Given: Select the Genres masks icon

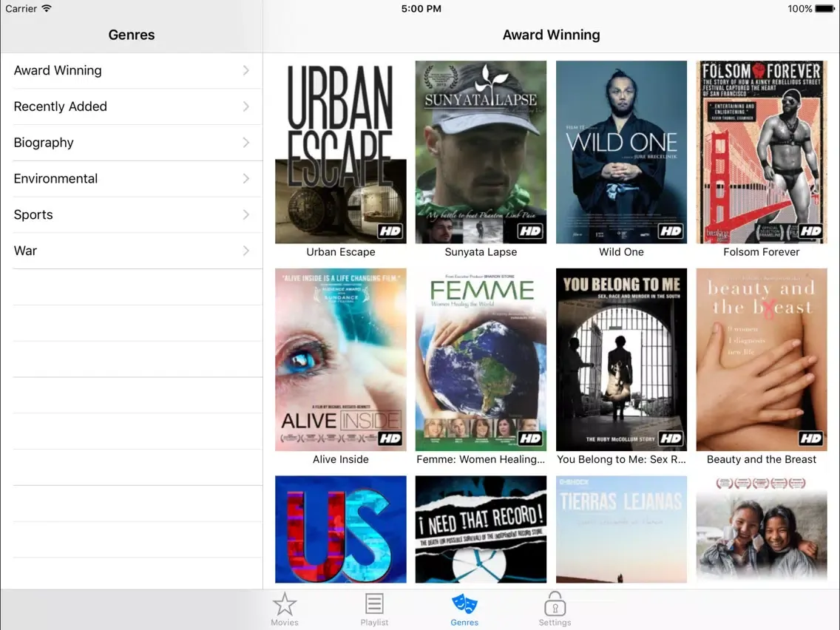Looking at the screenshot, I should point(464,603).
